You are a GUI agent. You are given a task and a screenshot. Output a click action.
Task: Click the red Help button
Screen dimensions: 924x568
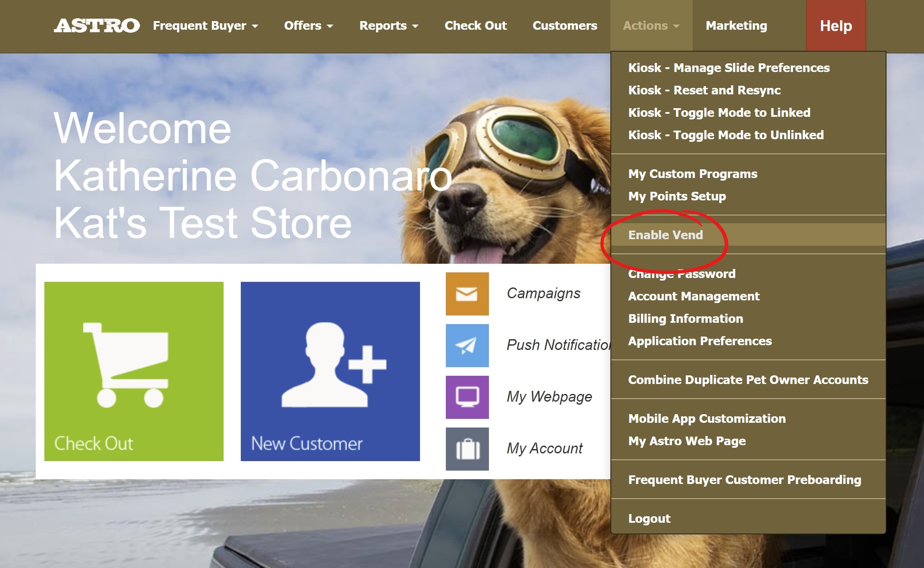coord(836,26)
